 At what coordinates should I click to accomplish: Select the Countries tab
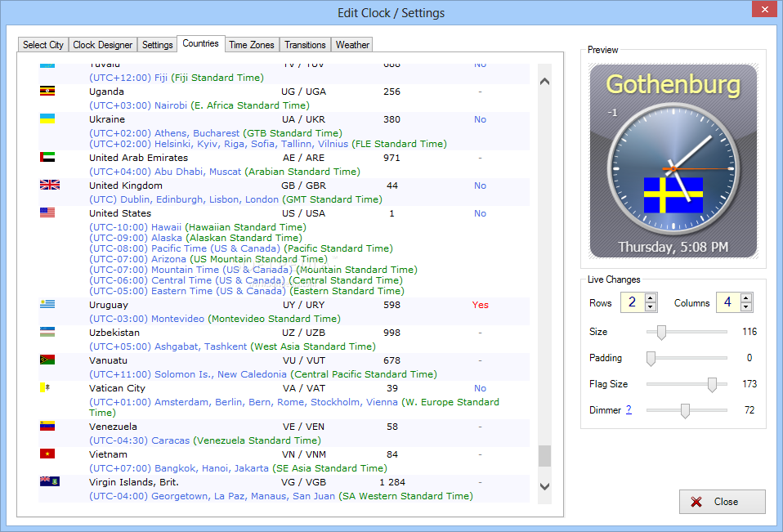[201, 44]
